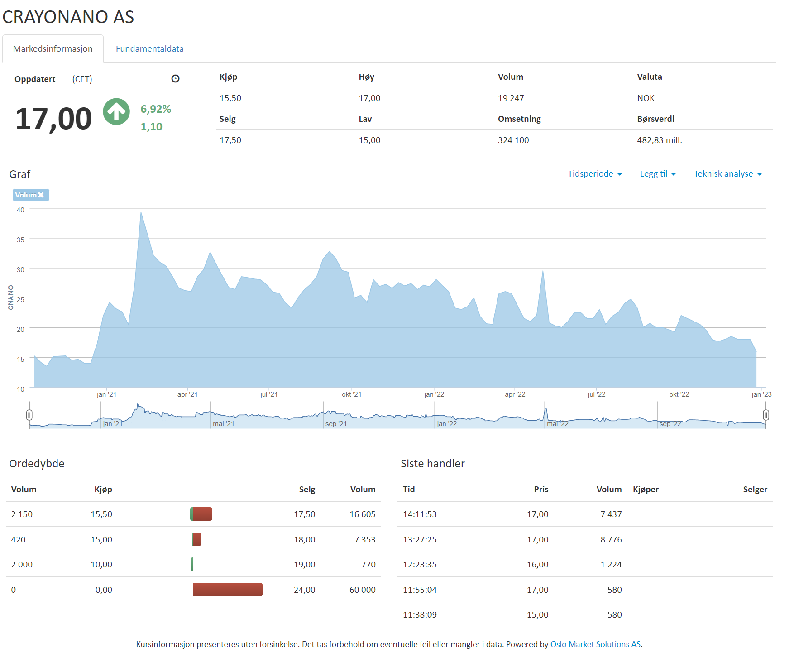Click the order depth bar for 24,00
Screen dimensions: 794x672
coord(228,590)
